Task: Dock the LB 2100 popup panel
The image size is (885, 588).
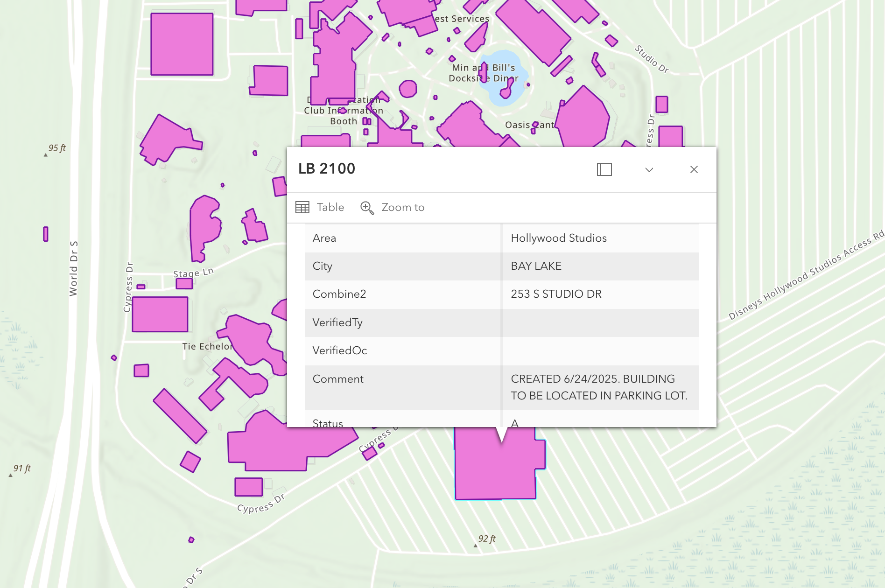Action: [x=604, y=169]
